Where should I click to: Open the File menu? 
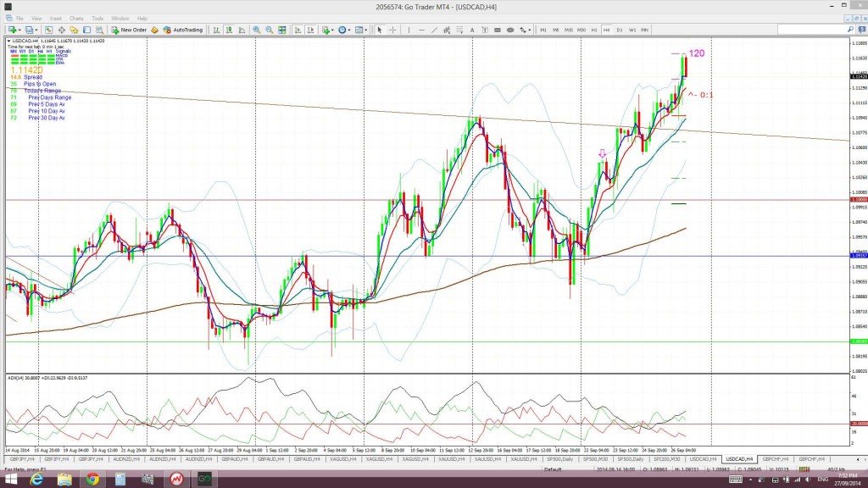click(19, 19)
